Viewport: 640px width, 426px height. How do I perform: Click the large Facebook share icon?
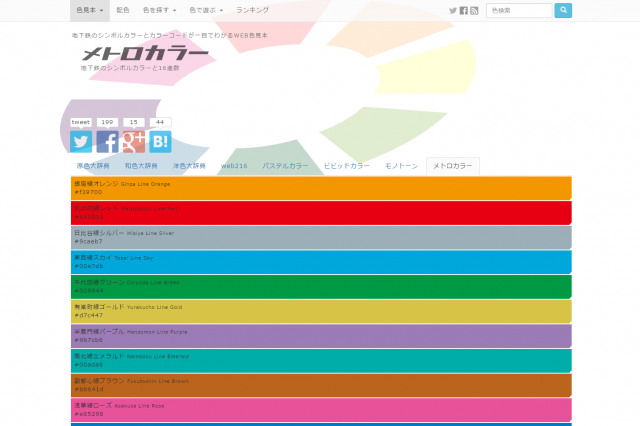pos(108,142)
